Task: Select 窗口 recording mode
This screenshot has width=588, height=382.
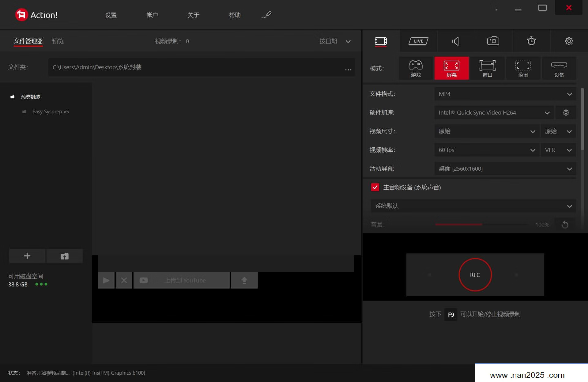Action: [487, 68]
